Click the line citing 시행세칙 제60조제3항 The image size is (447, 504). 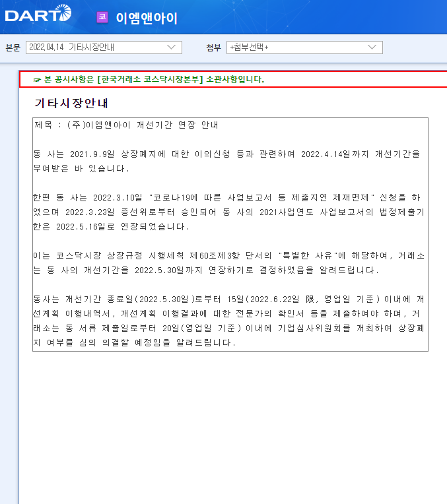(229, 255)
